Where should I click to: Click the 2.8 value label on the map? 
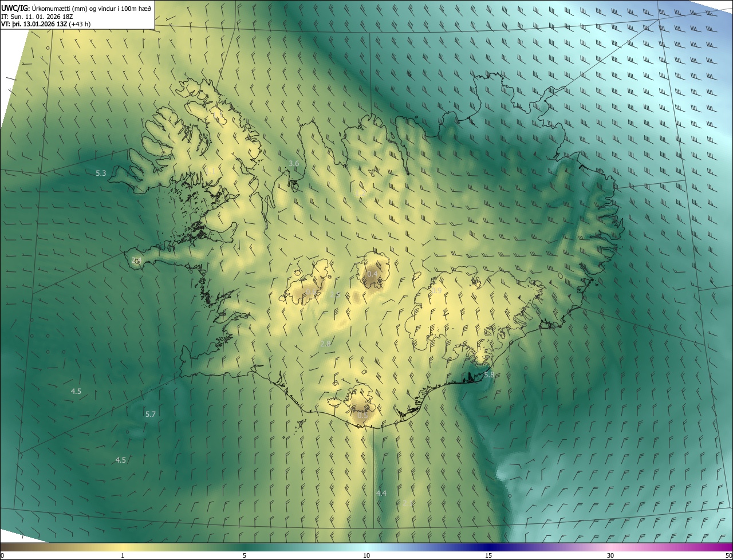click(325, 344)
